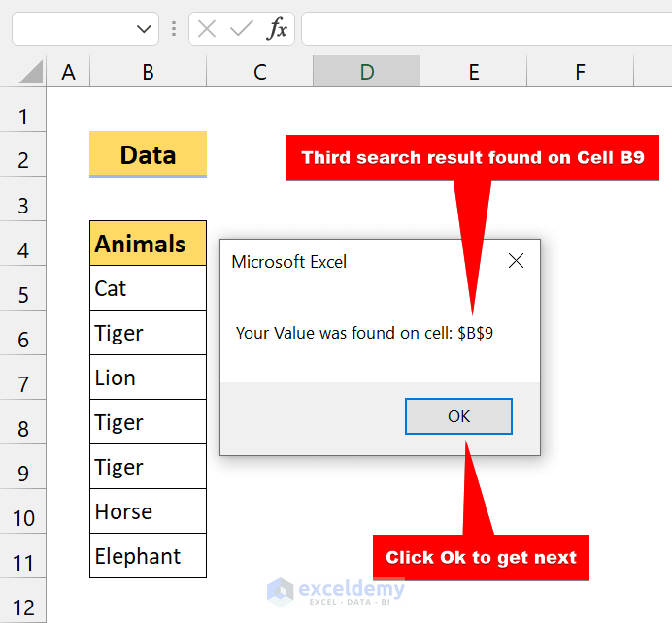
Task: Select the cell containing Cat
Action: coord(148,288)
